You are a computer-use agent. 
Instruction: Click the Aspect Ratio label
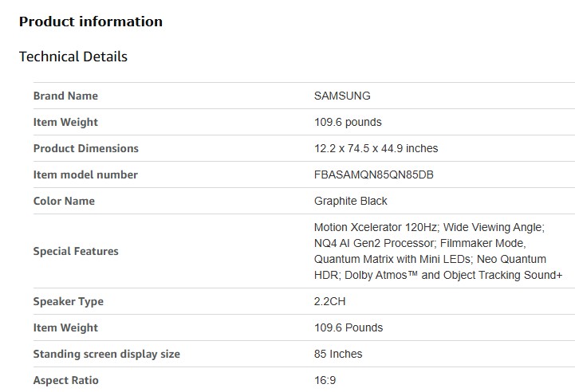click(x=65, y=380)
